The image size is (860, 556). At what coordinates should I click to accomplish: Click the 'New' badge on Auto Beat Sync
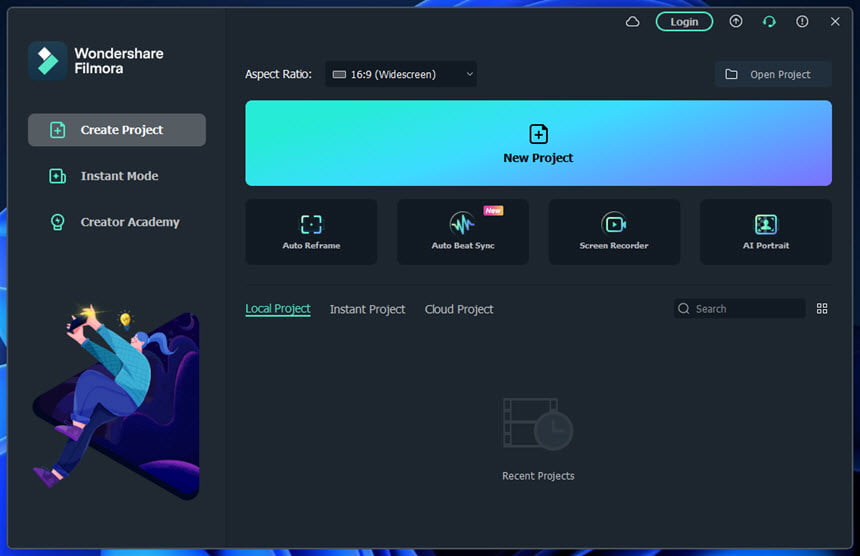493,211
